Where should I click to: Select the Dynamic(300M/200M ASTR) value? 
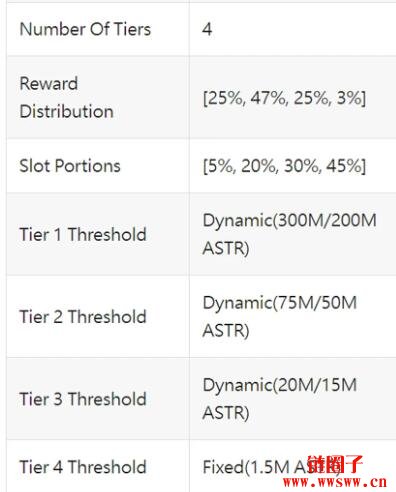point(289,234)
